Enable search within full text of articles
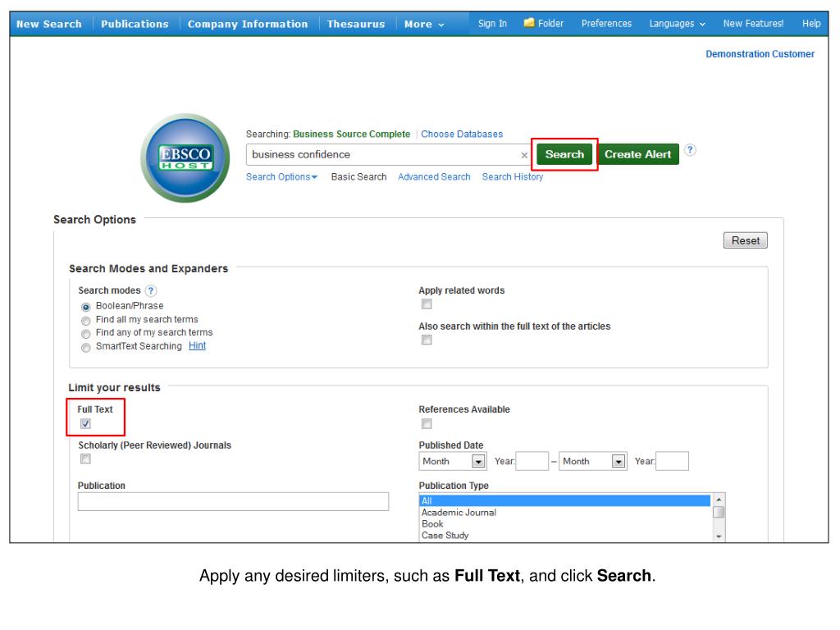The width and height of the screenshot is (840, 630). point(427,340)
